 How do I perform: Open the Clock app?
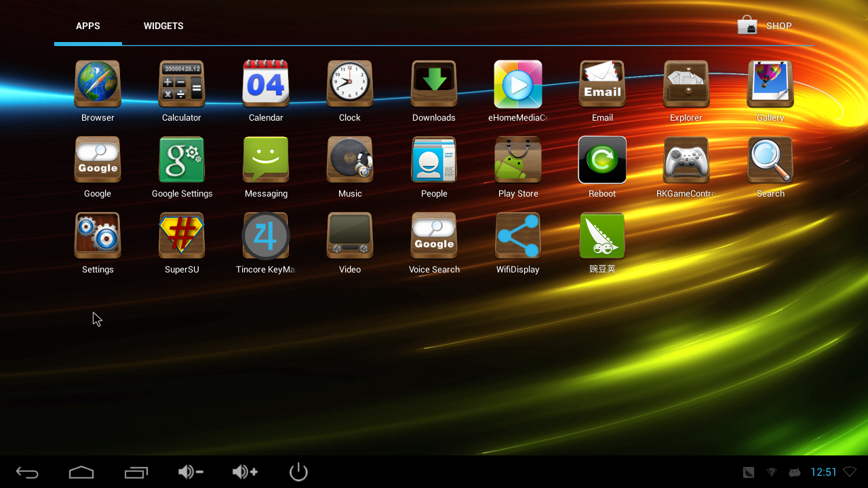click(350, 84)
